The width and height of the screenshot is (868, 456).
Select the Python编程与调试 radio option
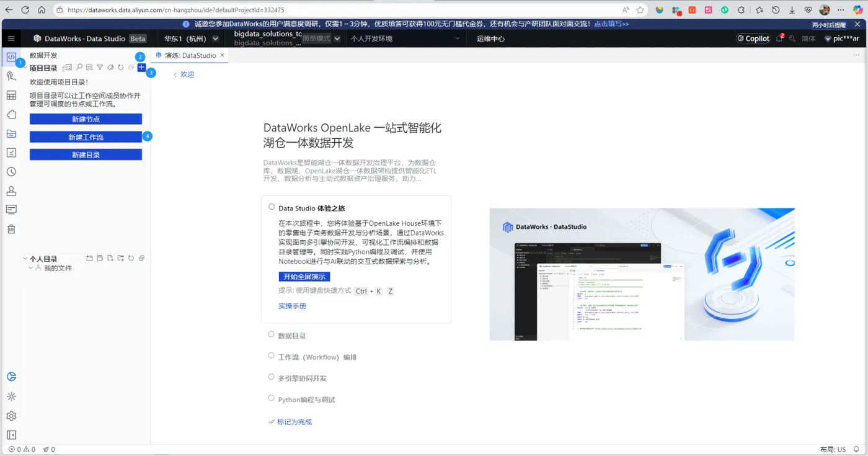pos(272,398)
